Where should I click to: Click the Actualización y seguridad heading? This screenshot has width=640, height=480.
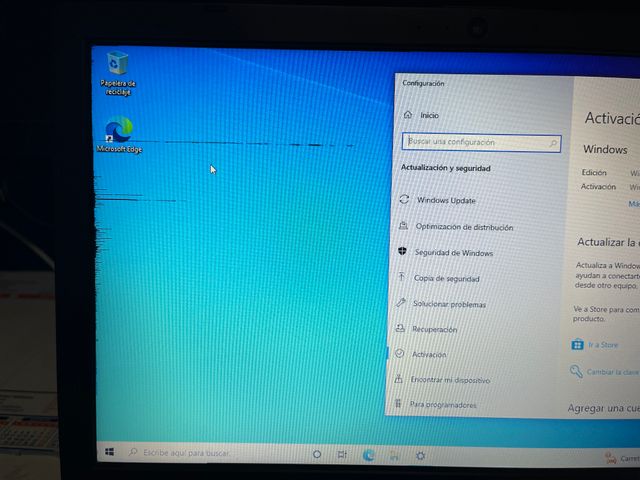click(x=446, y=168)
